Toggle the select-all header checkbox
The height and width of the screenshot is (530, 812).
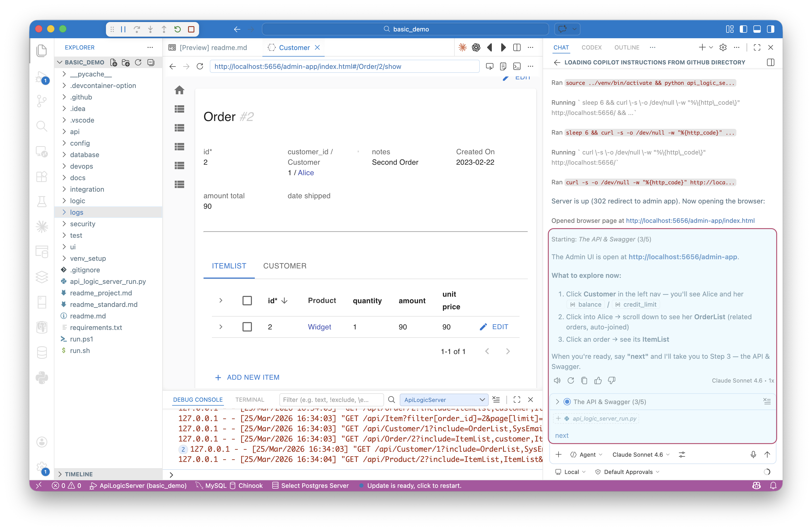click(x=247, y=301)
